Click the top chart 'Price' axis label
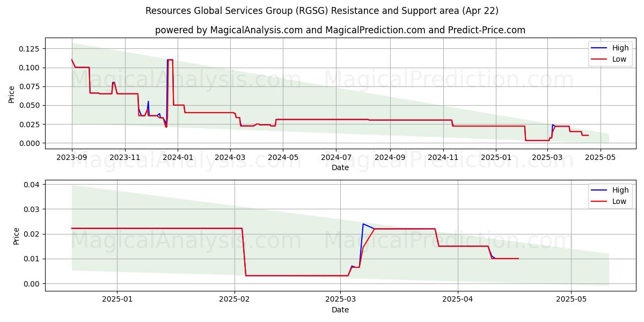The image size is (644, 322). coord(12,93)
